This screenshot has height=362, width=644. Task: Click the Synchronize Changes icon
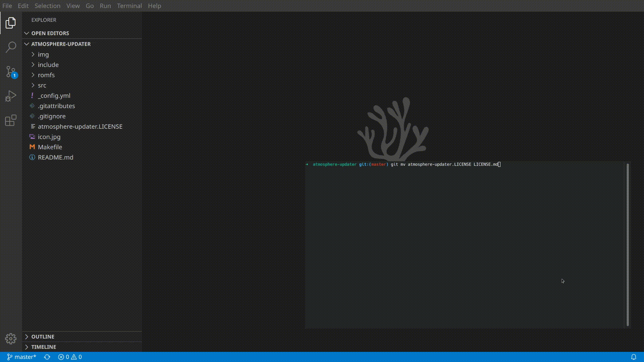click(x=47, y=357)
